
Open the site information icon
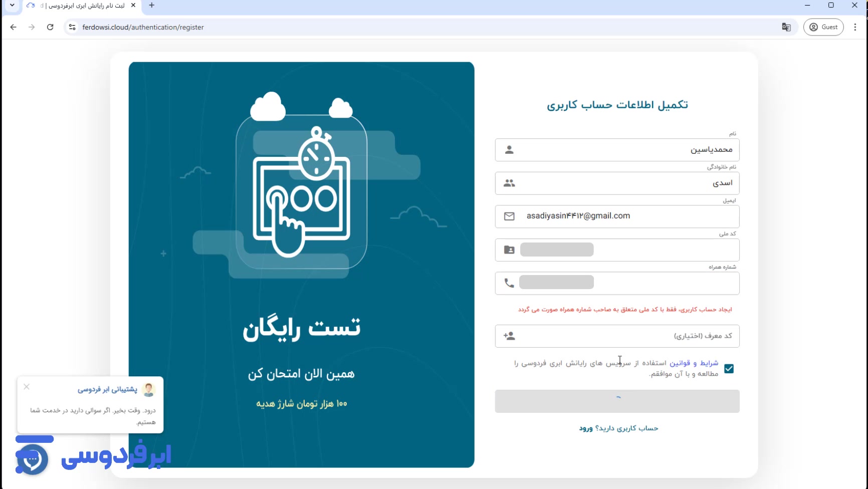click(72, 27)
